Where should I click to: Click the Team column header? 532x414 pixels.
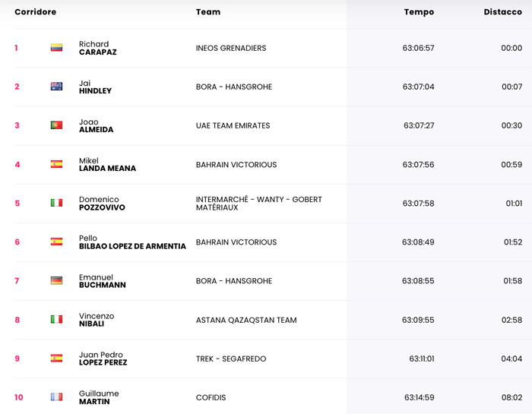208,12
